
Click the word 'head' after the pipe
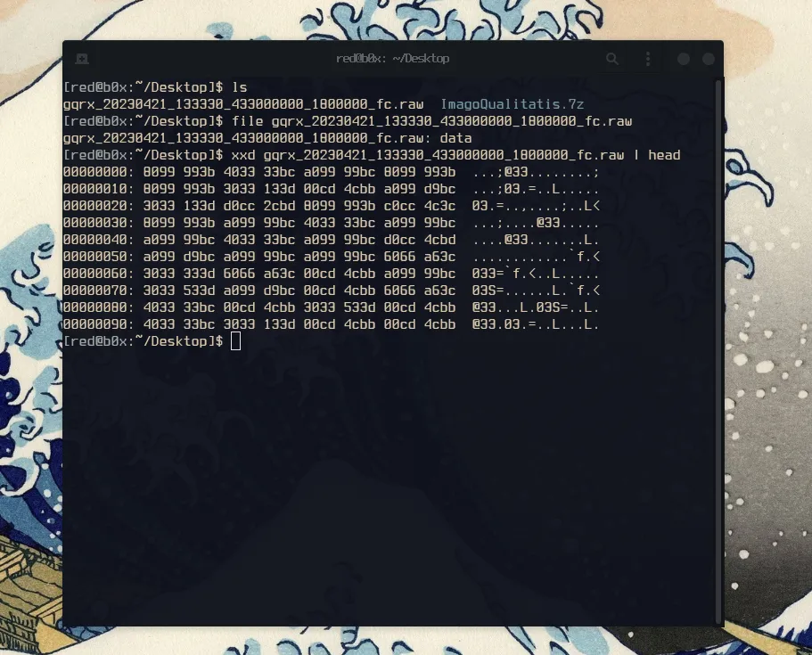tap(664, 155)
